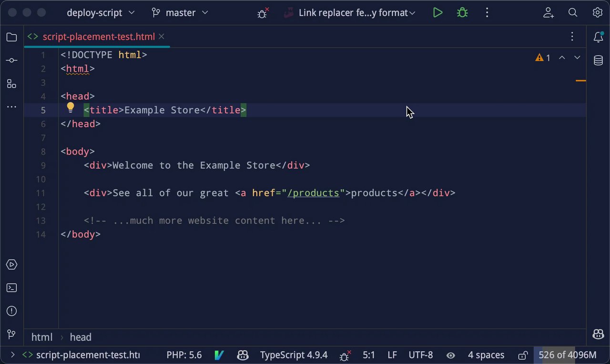
Task: Open the master branch dropdown
Action: coord(180,13)
